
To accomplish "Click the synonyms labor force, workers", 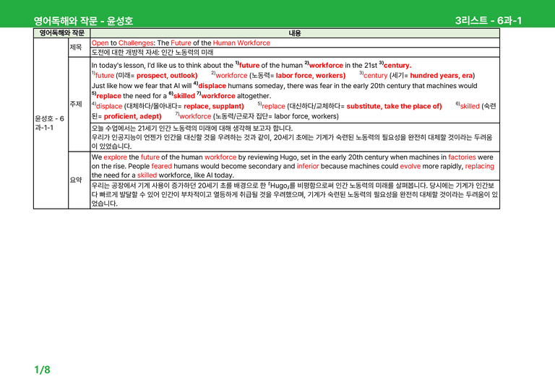I will pyautogui.click(x=311, y=76).
